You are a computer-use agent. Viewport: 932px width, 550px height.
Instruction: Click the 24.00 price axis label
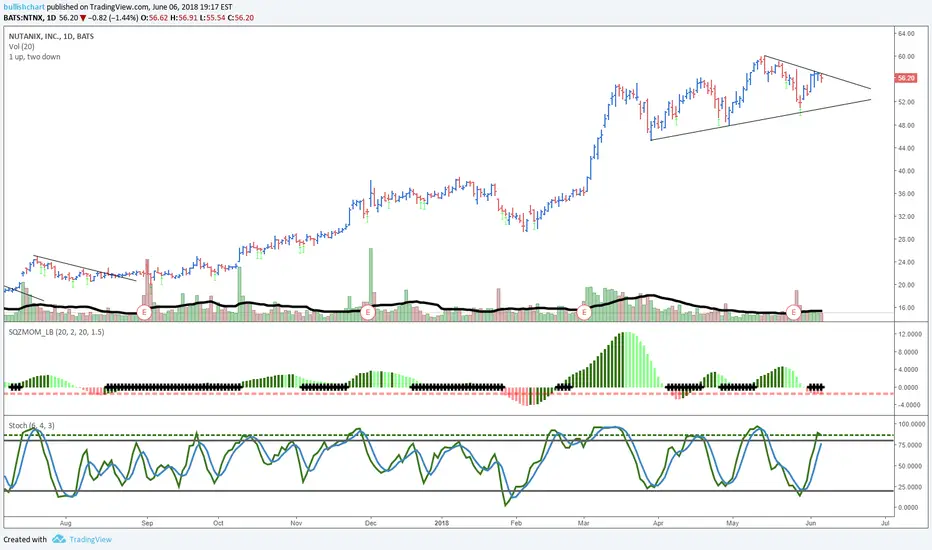[x=906, y=262]
